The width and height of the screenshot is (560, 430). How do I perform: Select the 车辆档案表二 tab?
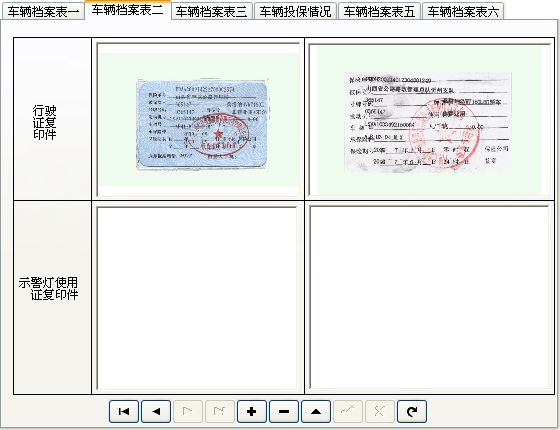click(128, 10)
